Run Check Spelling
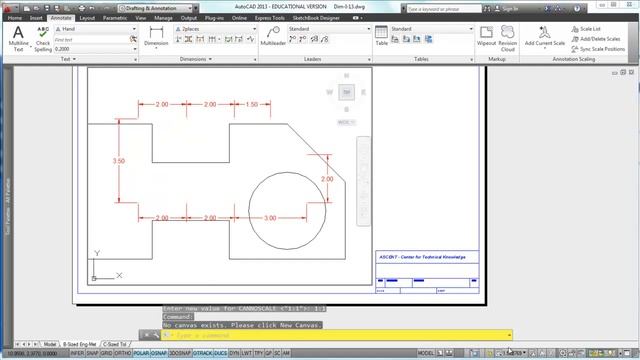 [x=43, y=39]
